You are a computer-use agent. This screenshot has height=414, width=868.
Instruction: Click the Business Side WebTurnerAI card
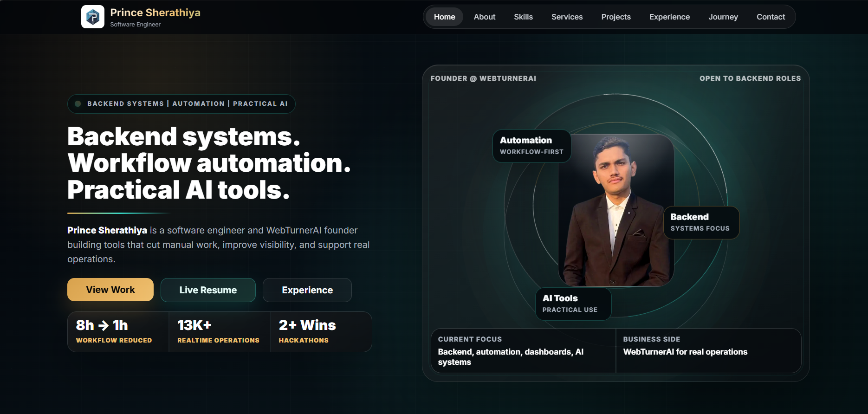[x=708, y=350]
